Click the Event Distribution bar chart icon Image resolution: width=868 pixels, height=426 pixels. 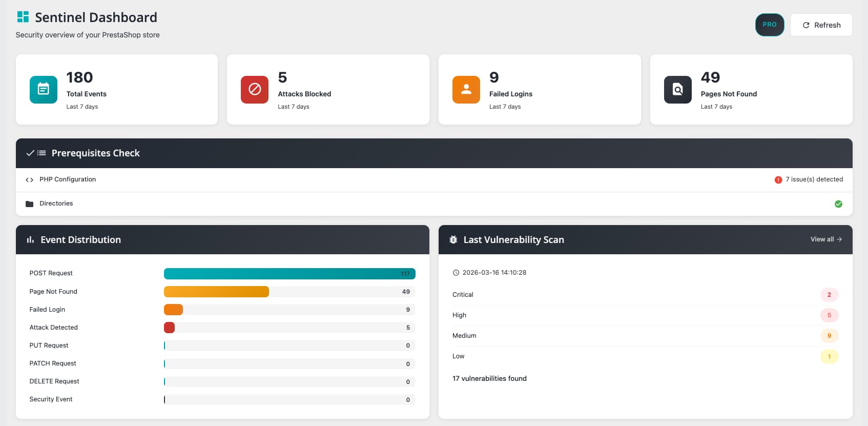(x=30, y=240)
